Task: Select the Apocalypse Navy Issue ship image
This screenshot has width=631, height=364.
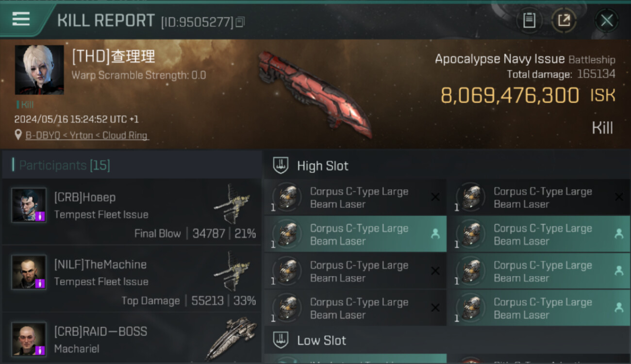Action: click(x=315, y=94)
